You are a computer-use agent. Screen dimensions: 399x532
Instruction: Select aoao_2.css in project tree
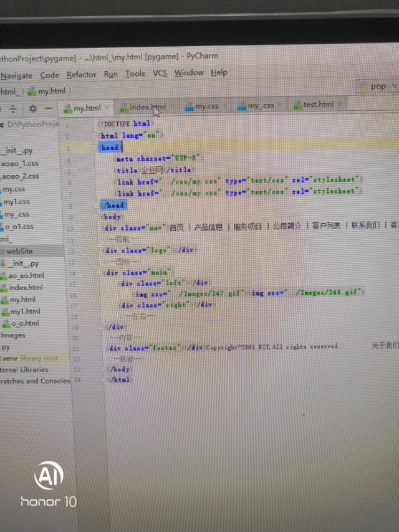coord(20,176)
